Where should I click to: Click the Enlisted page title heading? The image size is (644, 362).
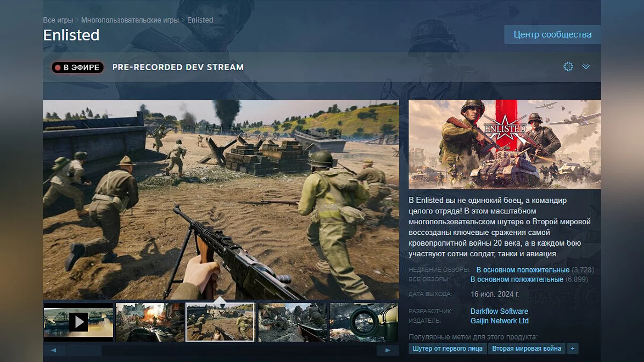[71, 35]
